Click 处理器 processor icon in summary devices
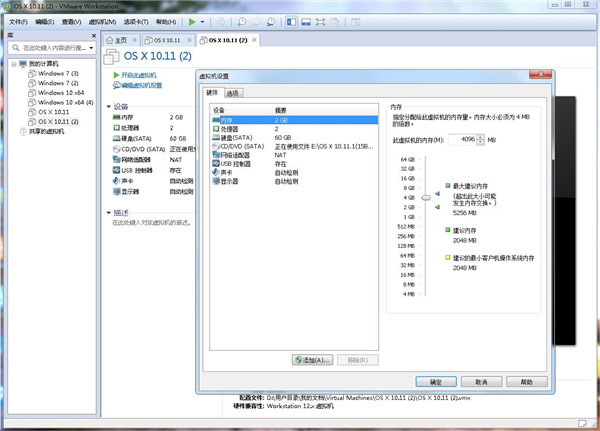Screen dimensions: 600x431 (117, 127)
